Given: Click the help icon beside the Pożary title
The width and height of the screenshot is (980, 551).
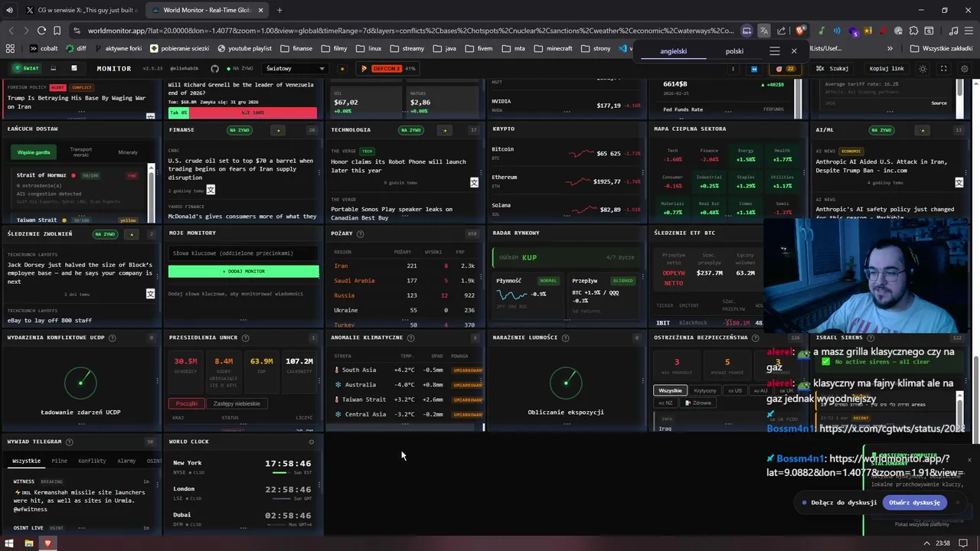Looking at the screenshot, I should 360,233.
